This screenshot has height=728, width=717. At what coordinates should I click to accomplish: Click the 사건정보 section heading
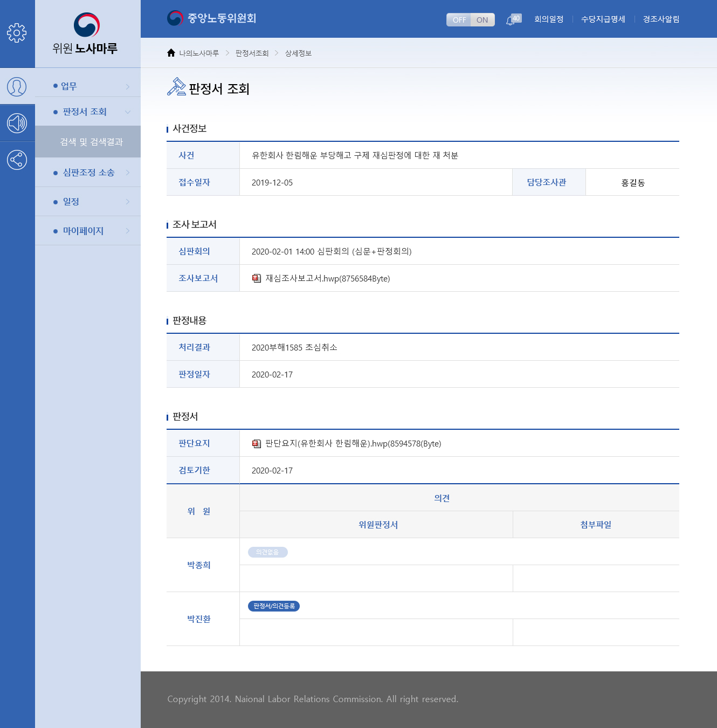click(x=189, y=128)
